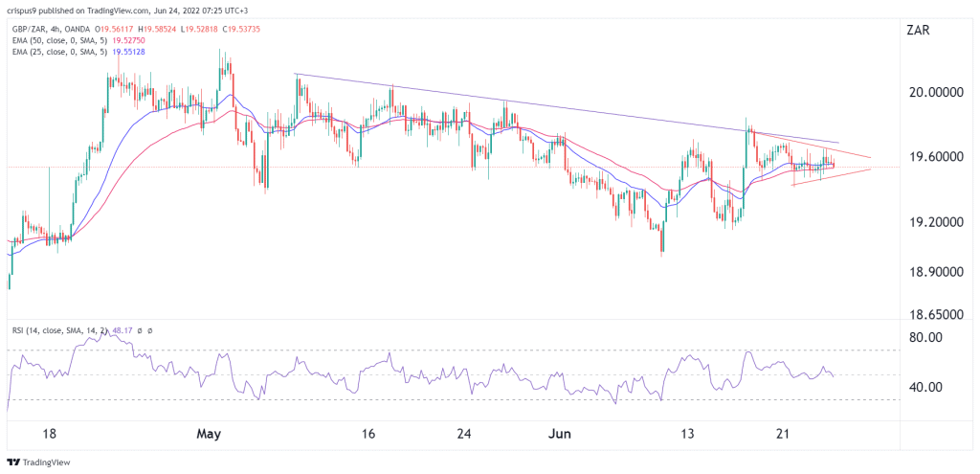Click the TradingView logo at the bottom left
This screenshot has width=980, height=474.
point(38,463)
